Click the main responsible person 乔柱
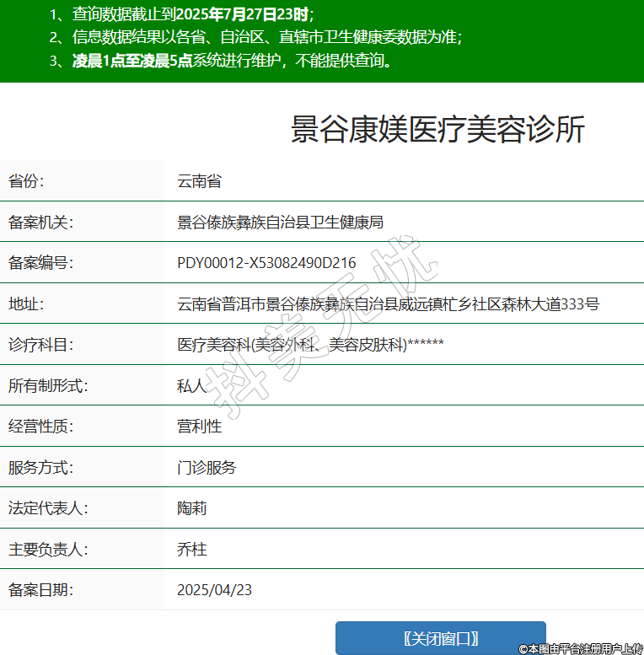644x655 pixels. (x=191, y=550)
